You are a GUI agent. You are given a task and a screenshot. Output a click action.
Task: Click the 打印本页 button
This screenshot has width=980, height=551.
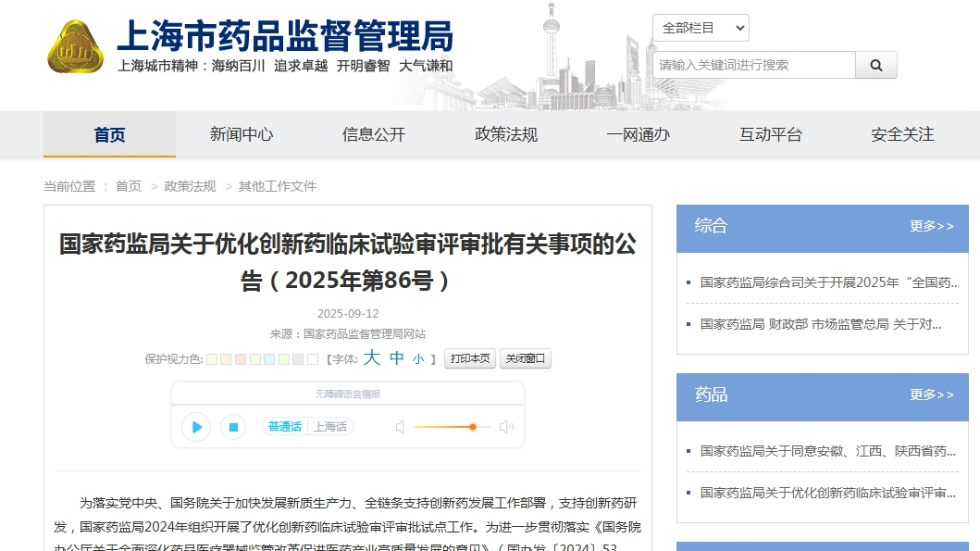coord(470,358)
